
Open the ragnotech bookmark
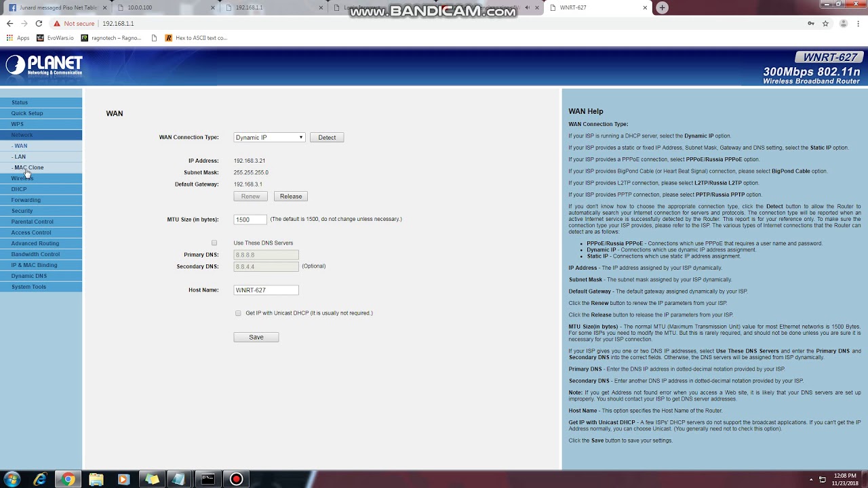click(111, 38)
